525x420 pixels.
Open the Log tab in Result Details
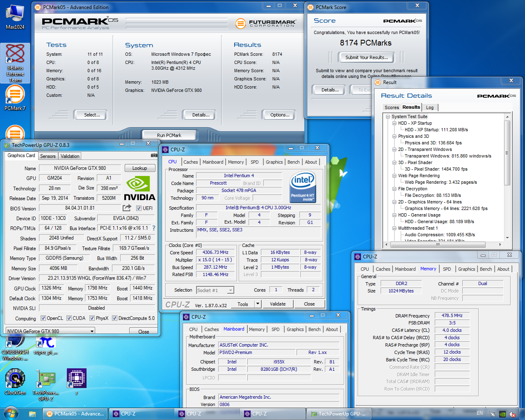coord(430,107)
